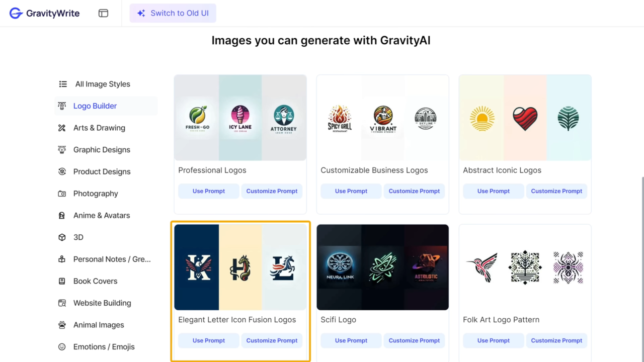Click the Abstract Iconic Logos title
Viewport: 644px width, 362px height.
[502, 170]
